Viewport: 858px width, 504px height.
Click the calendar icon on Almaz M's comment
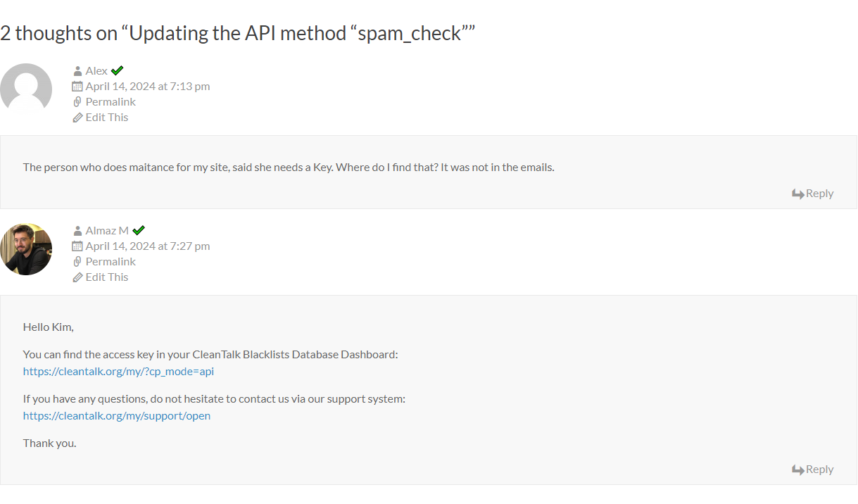point(77,246)
